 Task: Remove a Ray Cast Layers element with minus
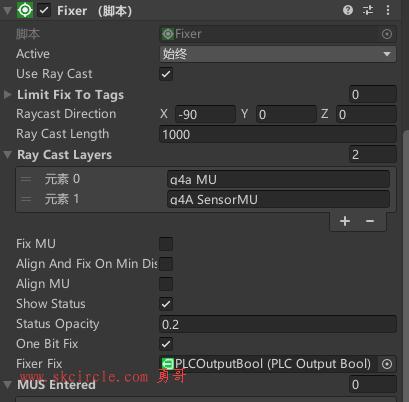(x=370, y=221)
